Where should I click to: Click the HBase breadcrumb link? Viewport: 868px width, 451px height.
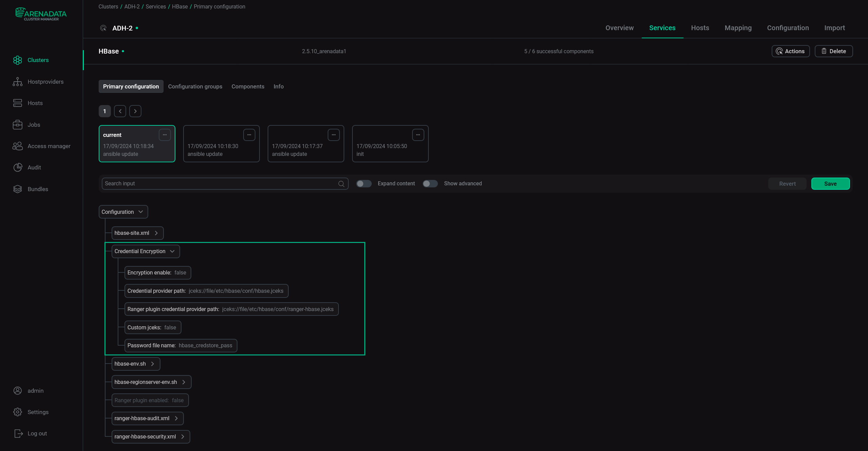tap(180, 6)
